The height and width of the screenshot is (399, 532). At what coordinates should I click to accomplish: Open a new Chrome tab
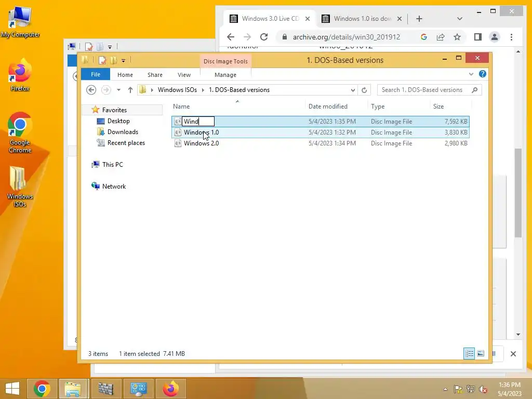click(419, 19)
